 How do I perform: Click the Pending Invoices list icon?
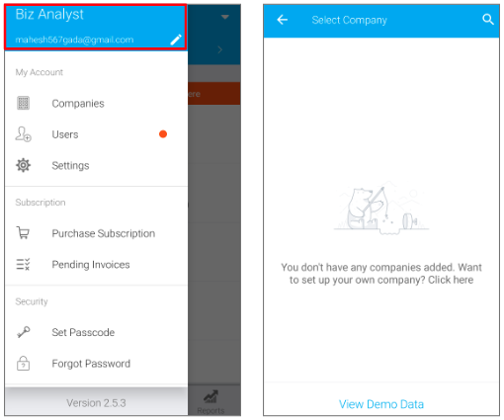[x=23, y=264]
